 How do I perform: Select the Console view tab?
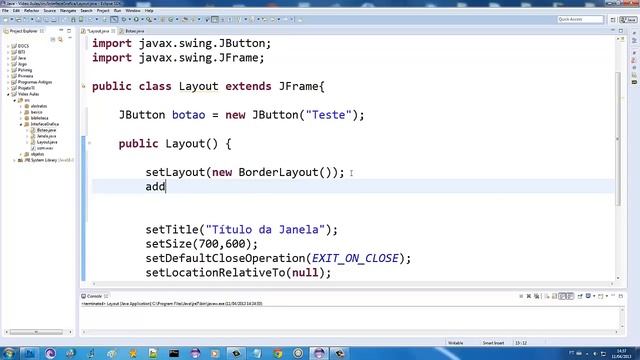[x=94, y=296]
